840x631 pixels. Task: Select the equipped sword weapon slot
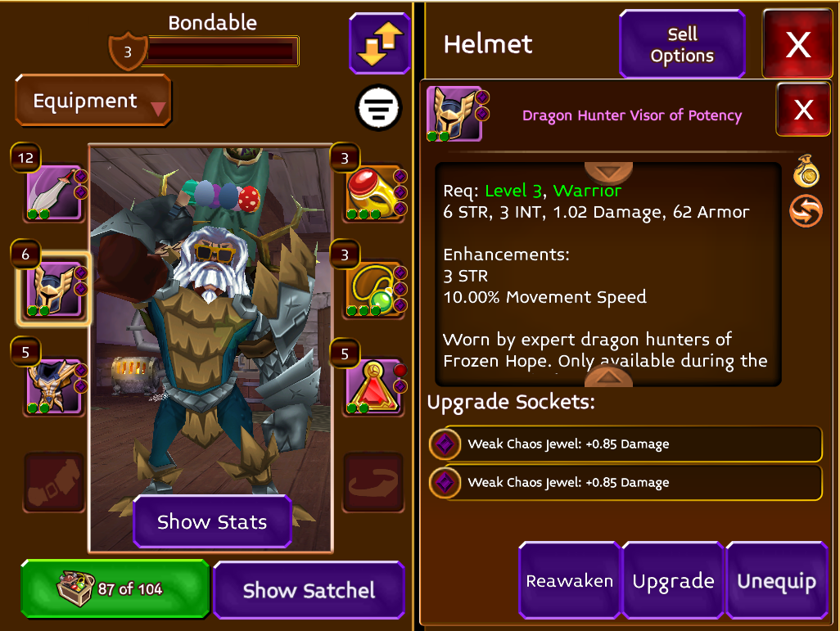[55, 193]
